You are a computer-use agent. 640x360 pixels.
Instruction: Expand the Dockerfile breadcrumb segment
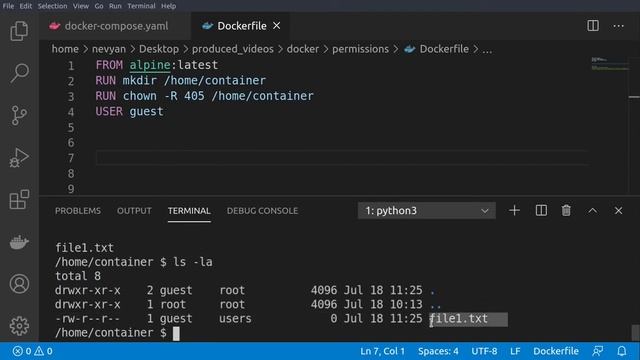tap(437, 49)
